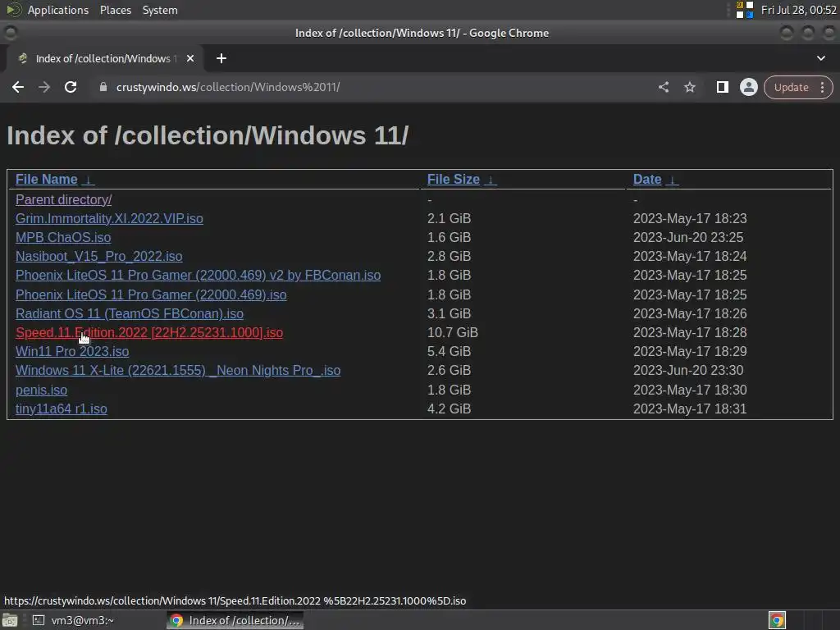Image resolution: width=840 pixels, height=630 pixels.
Task: Sort by File Size column header
Action: pyautogui.click(x=453, y=180)
